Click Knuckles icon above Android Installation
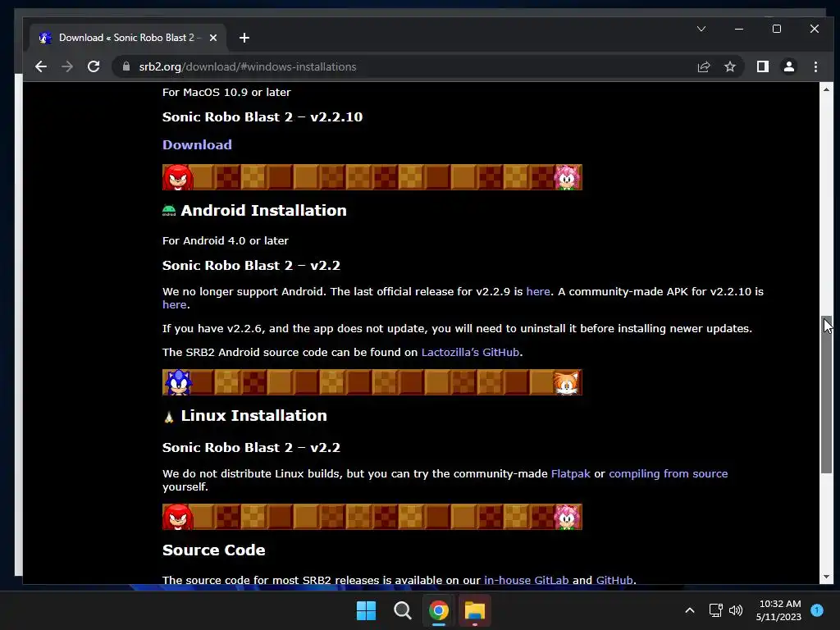 178,177
